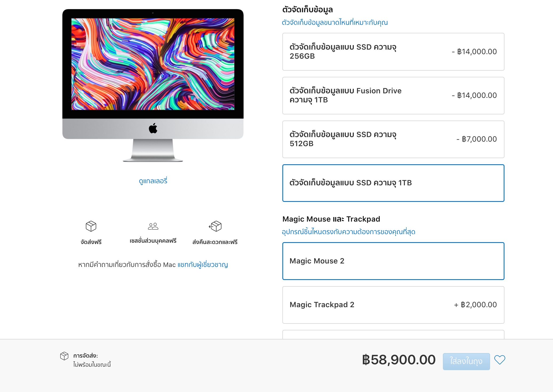Open the storage size help link
The image size is (553, 392).
tap(335, 22)
